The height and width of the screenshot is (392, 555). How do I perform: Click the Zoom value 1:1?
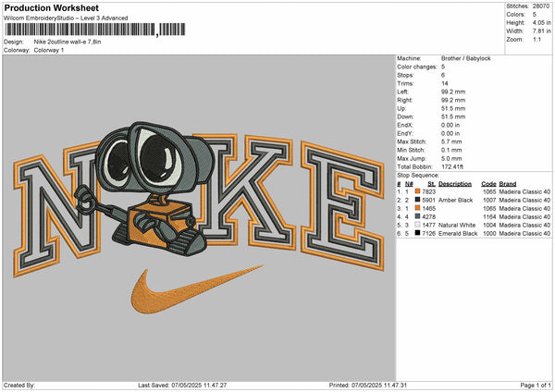pos(536,39)
